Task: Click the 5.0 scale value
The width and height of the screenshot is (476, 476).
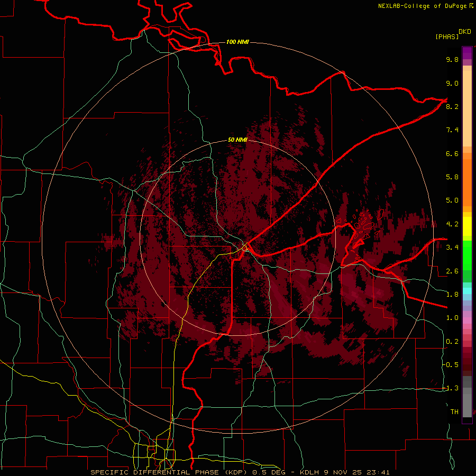Action: pos(452,200)
